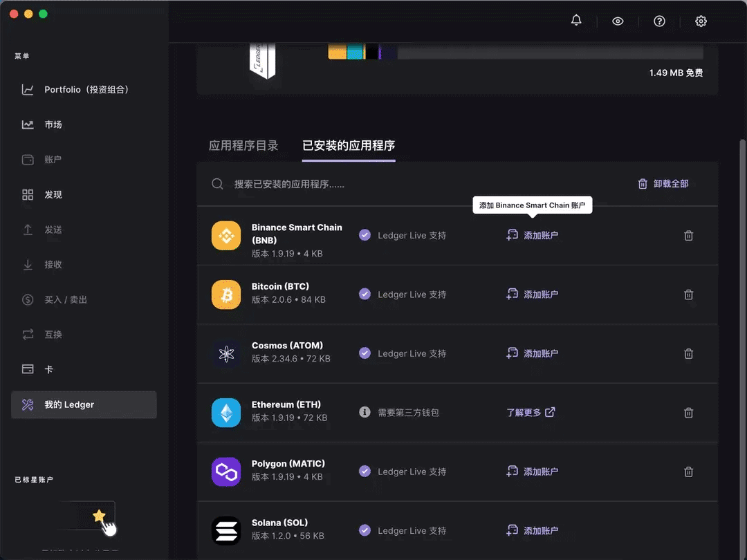Delete the Bitcoin app with trash icon
The width and height of the screenshot is (747, 560).
point(688,294)
